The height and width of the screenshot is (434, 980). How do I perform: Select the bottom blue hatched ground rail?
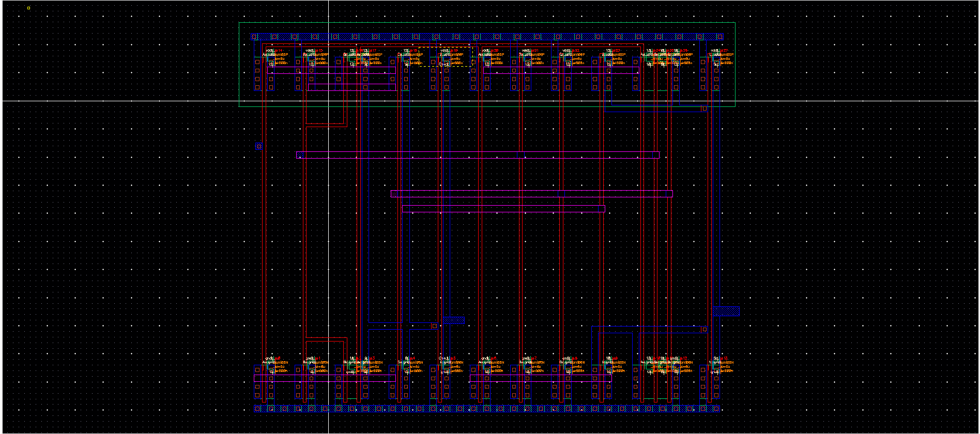pyautogui.click(x=488, y=409)
